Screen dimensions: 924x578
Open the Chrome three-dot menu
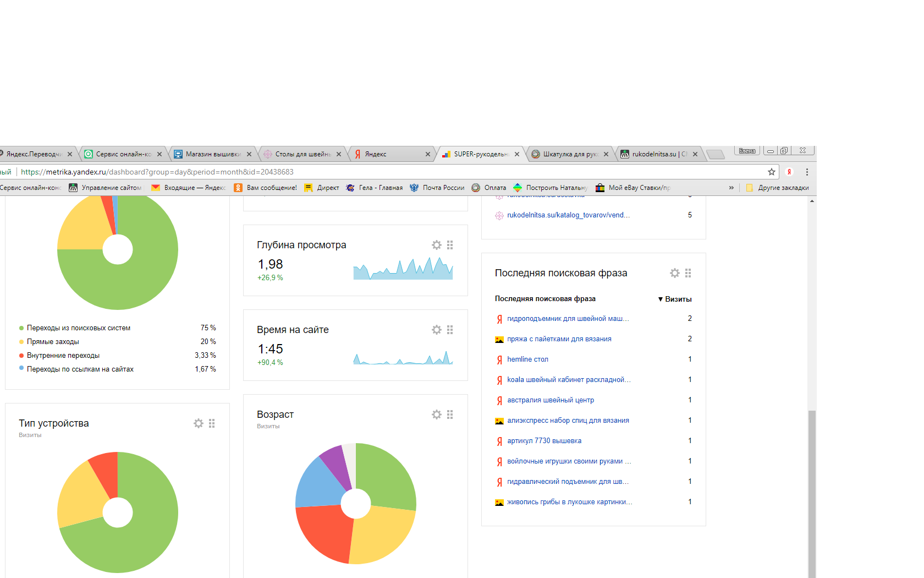[x=807, y=172]
